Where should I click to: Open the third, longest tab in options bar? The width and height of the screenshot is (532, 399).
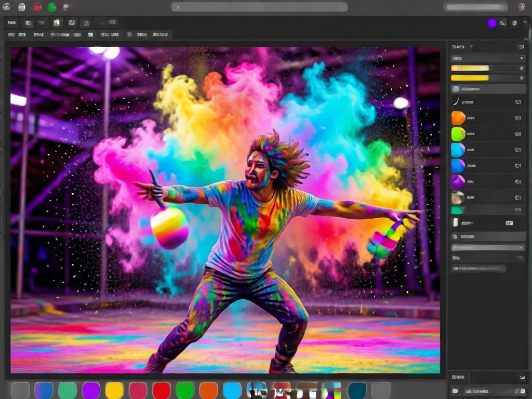66,35
